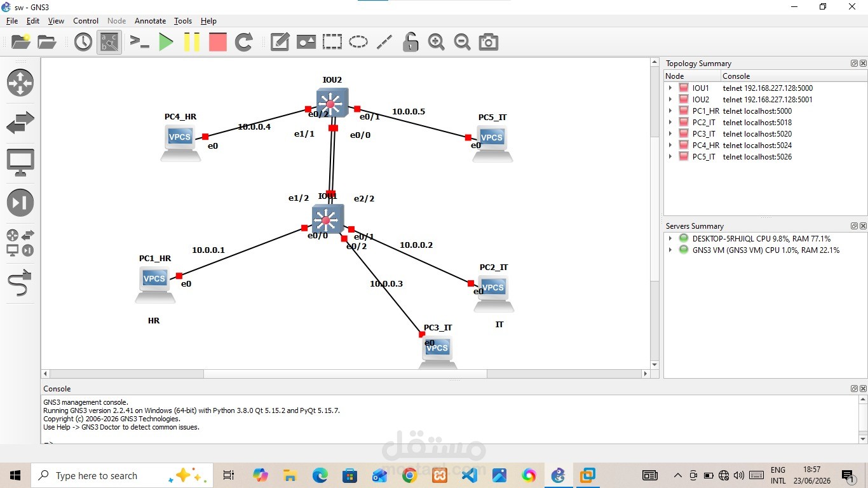Open the Annotate menu
This screenshot has height=488, width=868.
coord(150,21)
